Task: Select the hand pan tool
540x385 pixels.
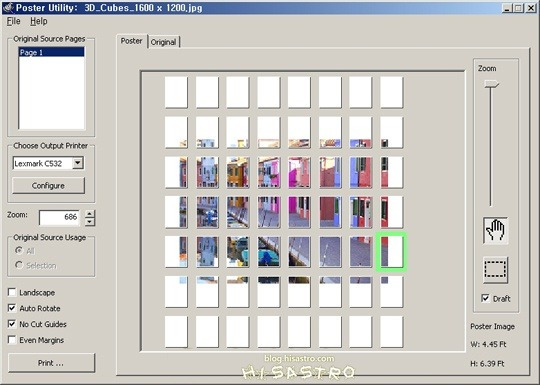Action: click(495, 230)
